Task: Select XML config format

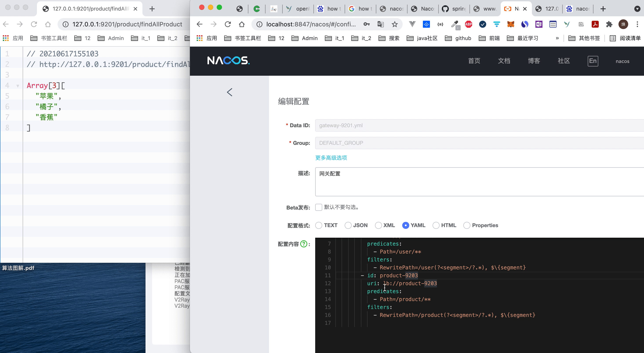Action: coord(378,225)
